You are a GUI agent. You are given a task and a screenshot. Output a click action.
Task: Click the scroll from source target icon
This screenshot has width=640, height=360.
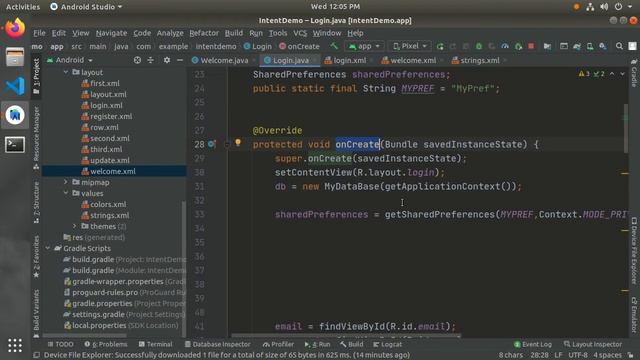click(137, 60)
